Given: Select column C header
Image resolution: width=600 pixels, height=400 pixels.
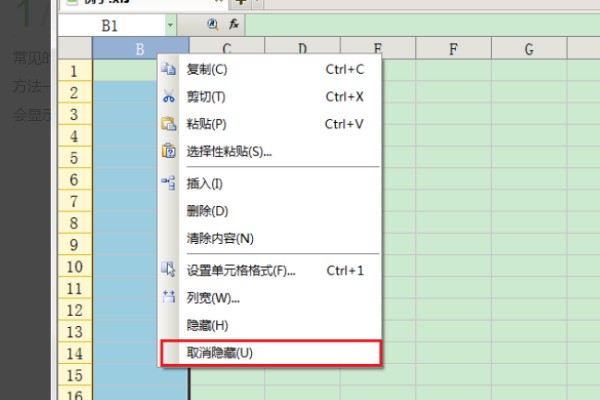Looking at the screenshot, I should (x=227, y=48).
